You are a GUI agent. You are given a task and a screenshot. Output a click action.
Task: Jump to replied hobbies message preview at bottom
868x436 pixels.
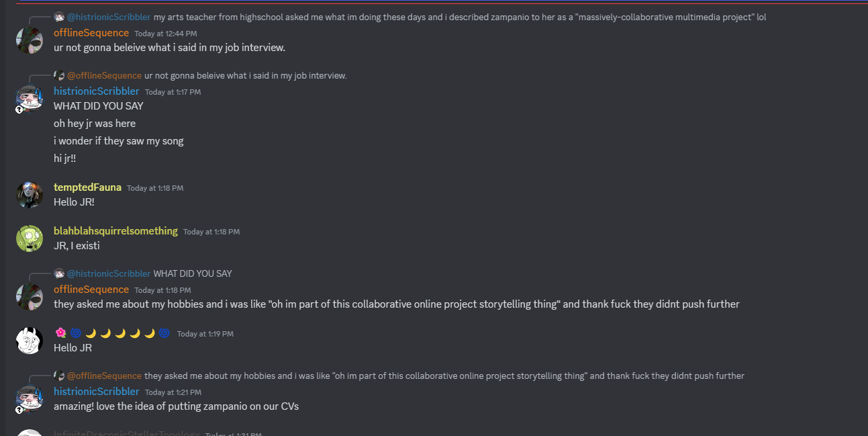coord(444,376)
